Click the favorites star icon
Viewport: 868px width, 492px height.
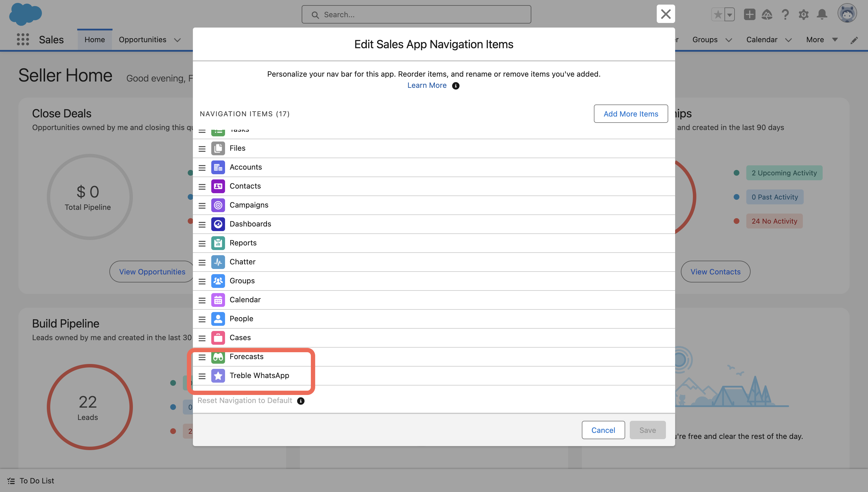(718, 15)
